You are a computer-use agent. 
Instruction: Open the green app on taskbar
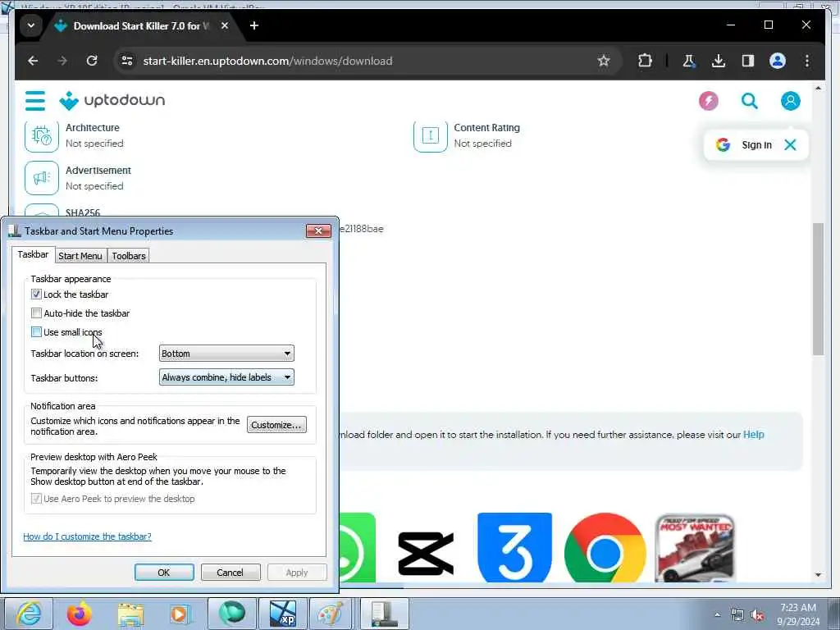[x=231, y=614]
